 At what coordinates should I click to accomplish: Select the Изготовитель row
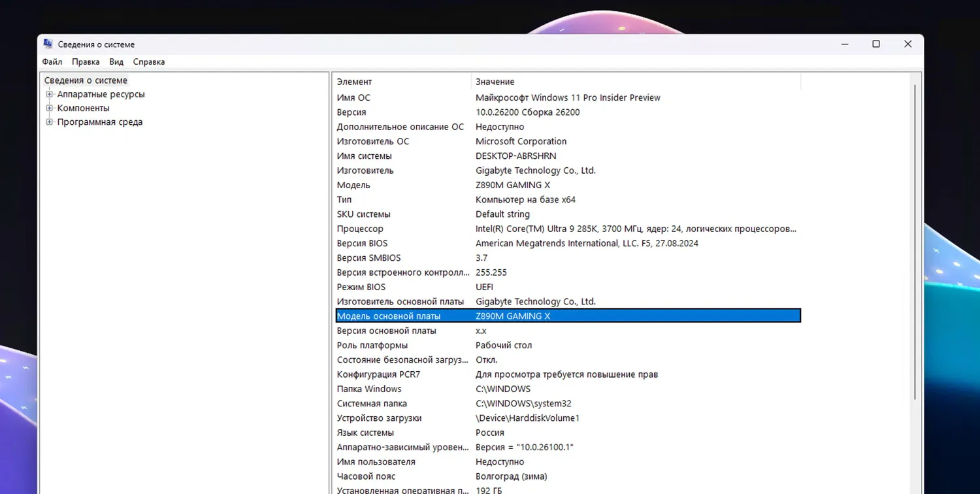pos(568,171)
